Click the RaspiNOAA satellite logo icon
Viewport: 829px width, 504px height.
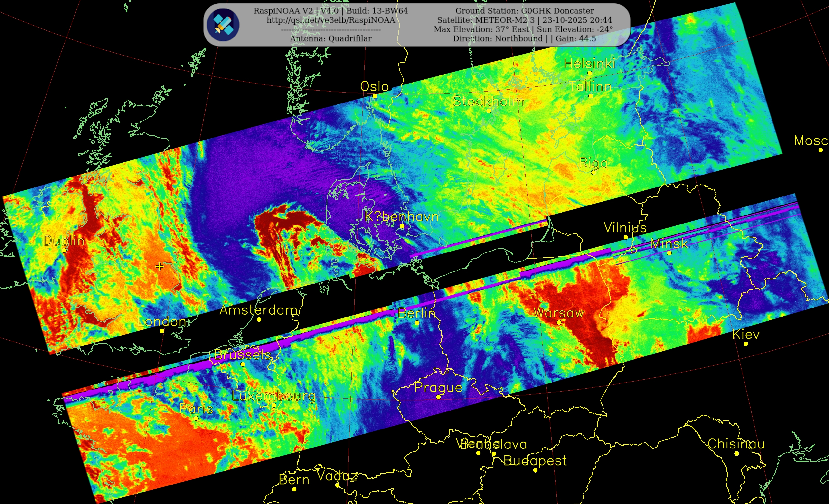pos(223,25)
